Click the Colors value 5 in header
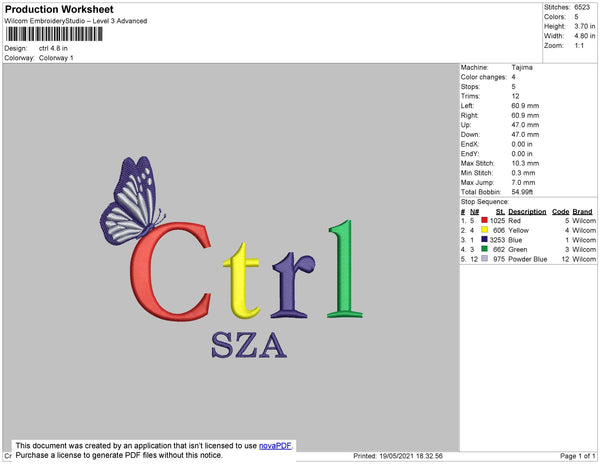This screenshot has width=600, height=464. pyautogui.click(x=576, y=17)
